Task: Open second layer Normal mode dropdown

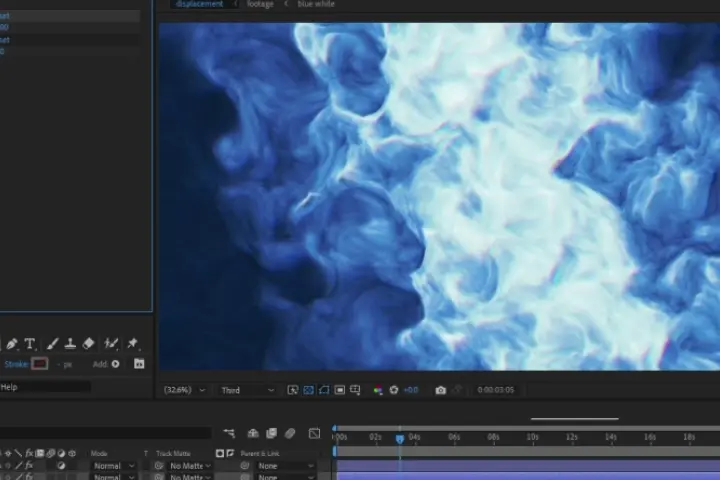Action: coord(114,476)
